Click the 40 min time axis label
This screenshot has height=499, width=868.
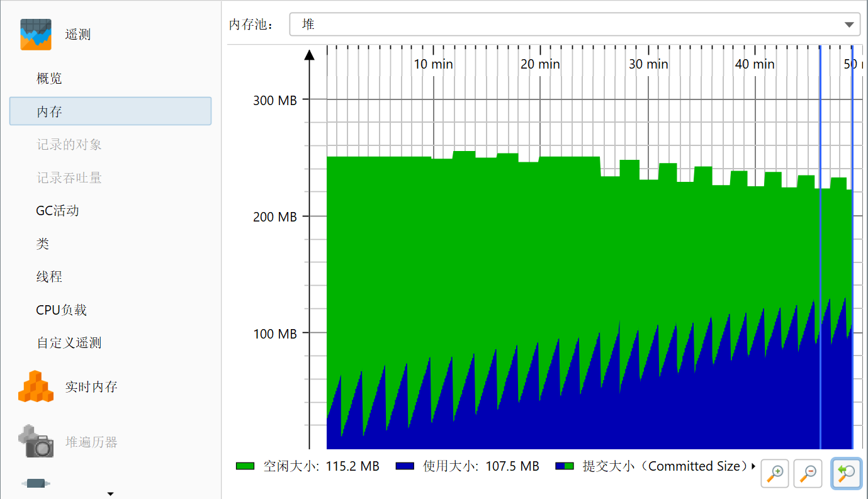(x=755, y=64)
